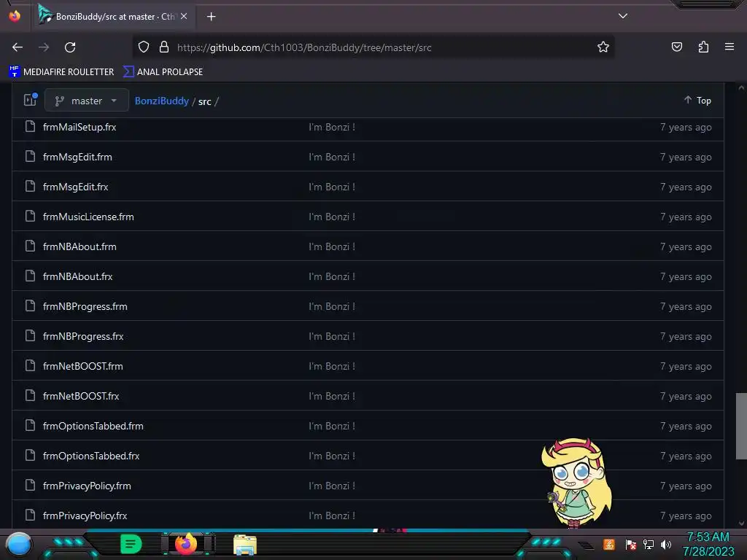
Task: Open frmNetBOOST.frm file
Action: [83, 366]
